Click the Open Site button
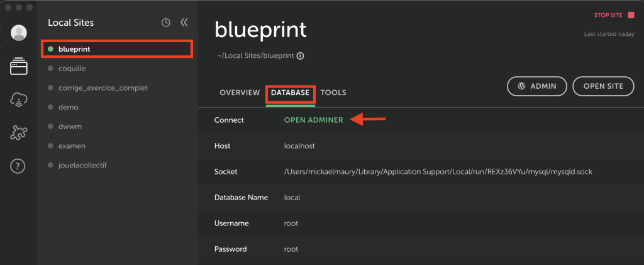644x265 pixels. tap(603, 86)
